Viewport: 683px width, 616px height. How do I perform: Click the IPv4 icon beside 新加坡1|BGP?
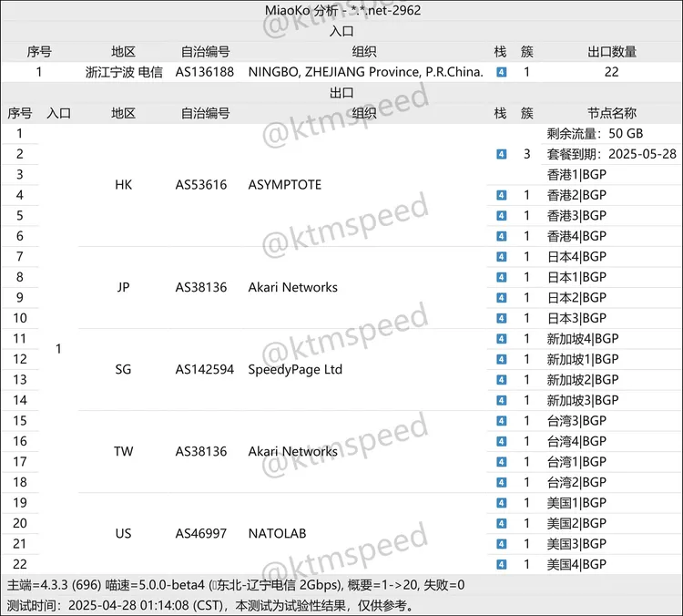[x=501, y=359]
